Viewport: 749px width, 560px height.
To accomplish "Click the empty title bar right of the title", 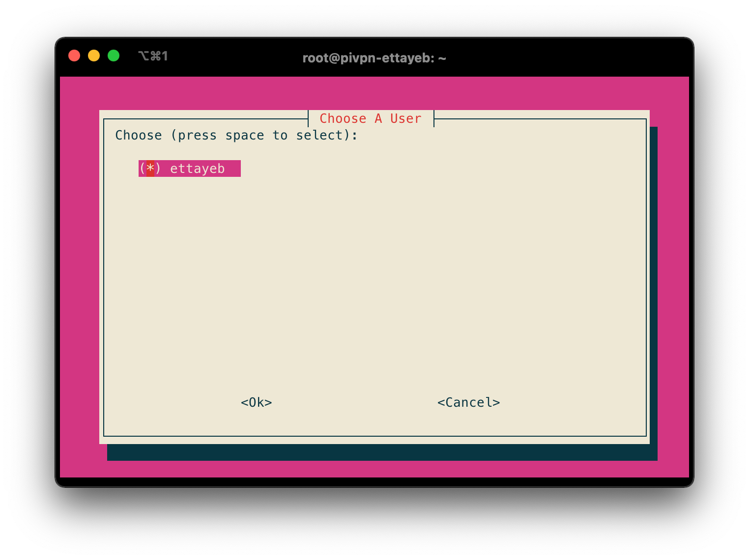I will [565, 57].
